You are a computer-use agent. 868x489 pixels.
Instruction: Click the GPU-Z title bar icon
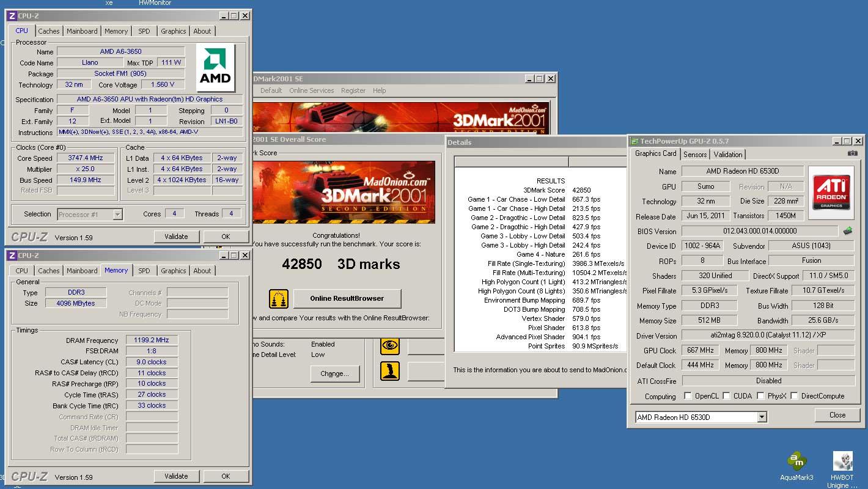click(x=634, y=141)
